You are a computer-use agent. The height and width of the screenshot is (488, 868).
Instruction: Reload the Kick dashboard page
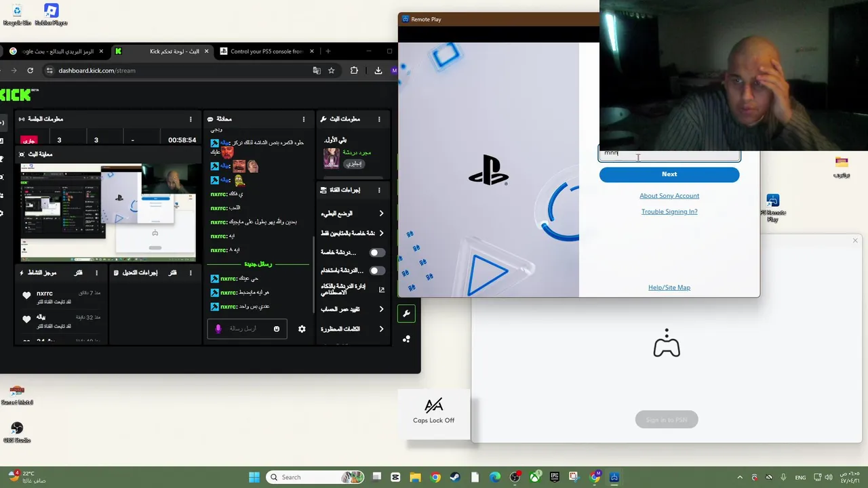pos(30,70)
